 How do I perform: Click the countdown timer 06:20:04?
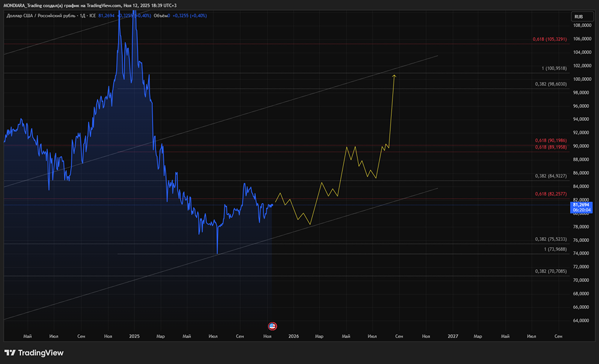click(x=581, y=210)
